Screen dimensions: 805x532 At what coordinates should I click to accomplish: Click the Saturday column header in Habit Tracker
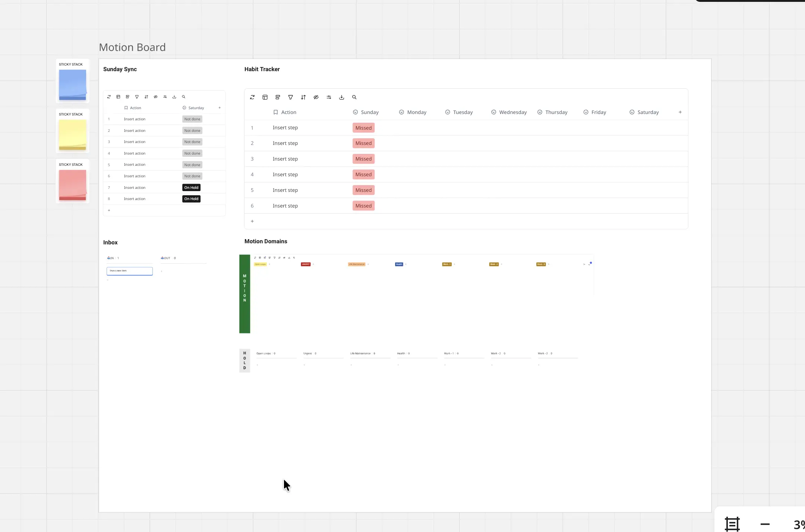click(x=648, y=112)
